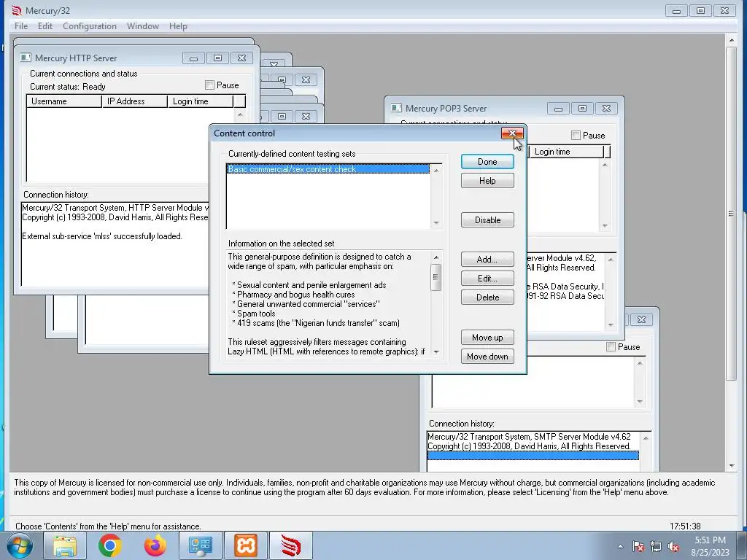The width and height of the screenshot is (747, 560).
Task: Click the Add... button
Action: [487, 260]
